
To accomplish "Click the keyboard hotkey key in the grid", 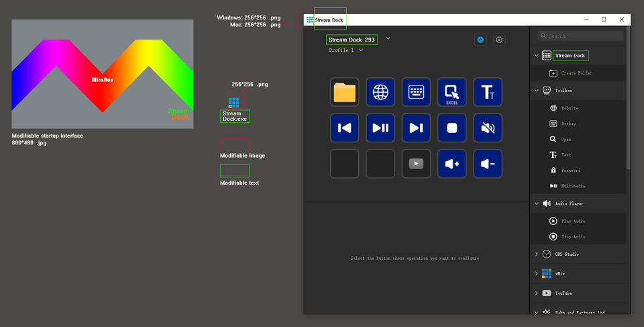I will [x=416, y=92].
